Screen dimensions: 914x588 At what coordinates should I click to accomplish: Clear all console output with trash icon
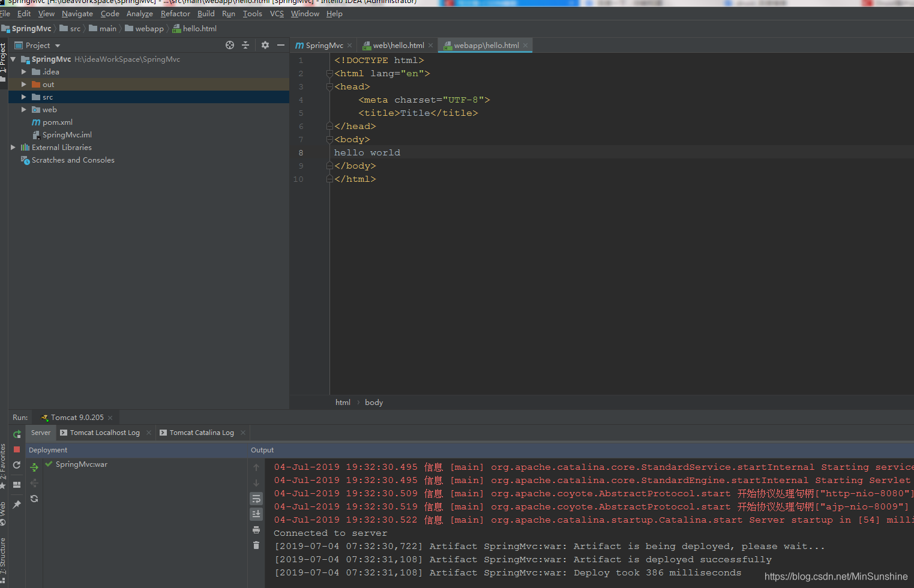(256, 545)
